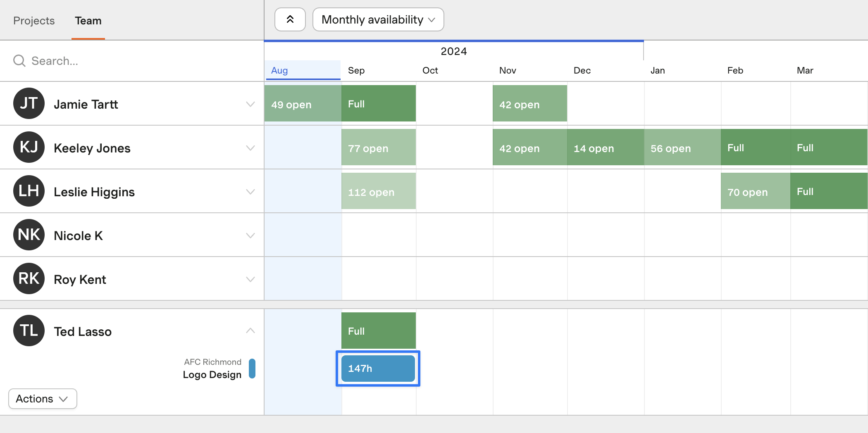
Task: Click the Dec month header
Action: (582, 70)
